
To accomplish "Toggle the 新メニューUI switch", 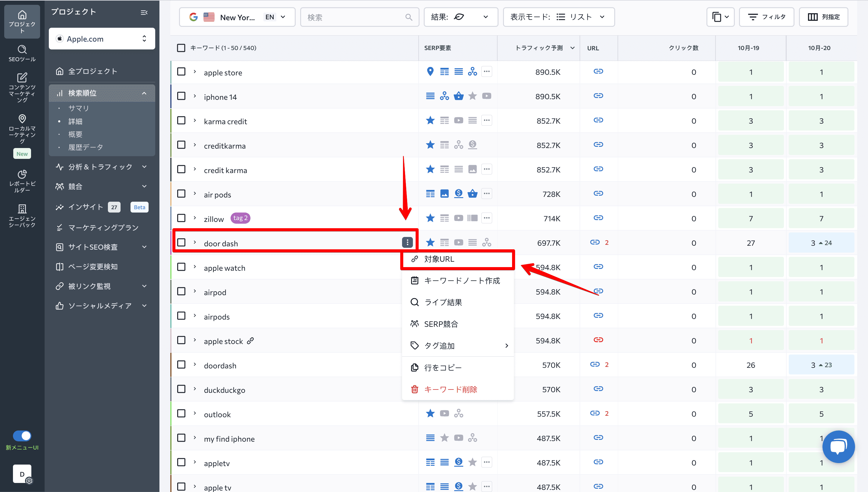I will pyautogui.click(x=22, y=436).
